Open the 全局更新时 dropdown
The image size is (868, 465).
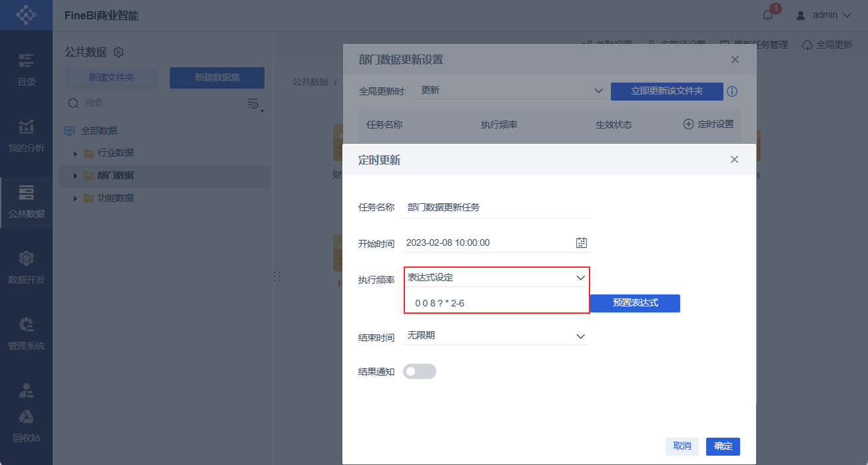[x=510, y=91]
